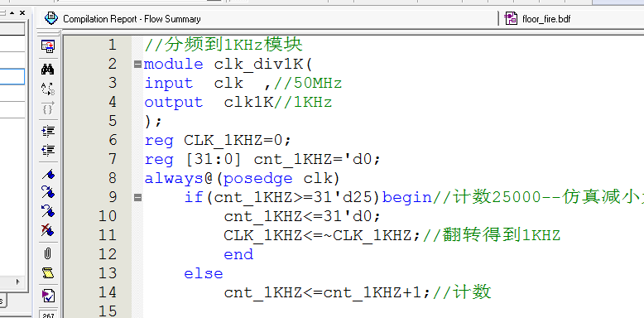644x318 pixels.
Task: Switch to the floor_fire.bdf tab
Action: pos(546,19)
